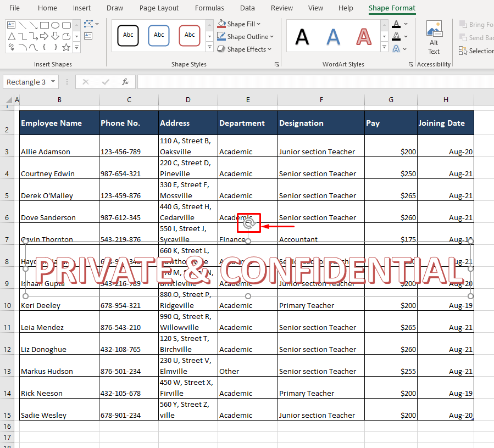Open the Shape Effects menu
Image resolution: width=494 pixels, height=448 pixels.
pos(245,49)
